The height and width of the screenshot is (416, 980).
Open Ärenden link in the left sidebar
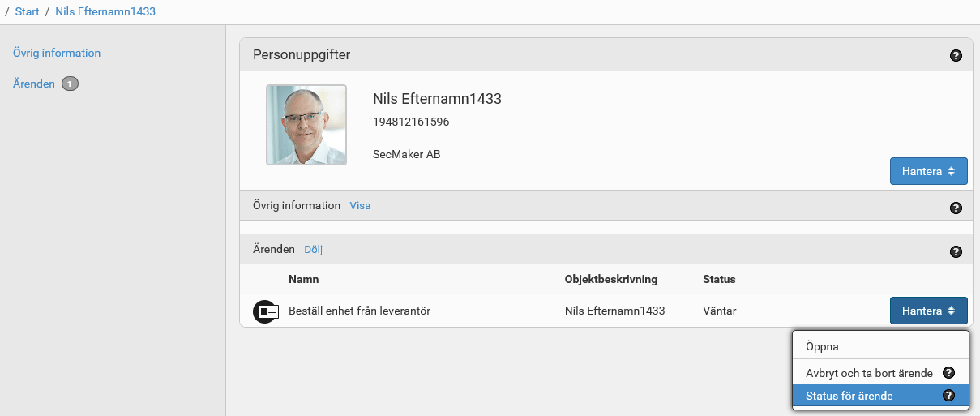coord(34,84)
